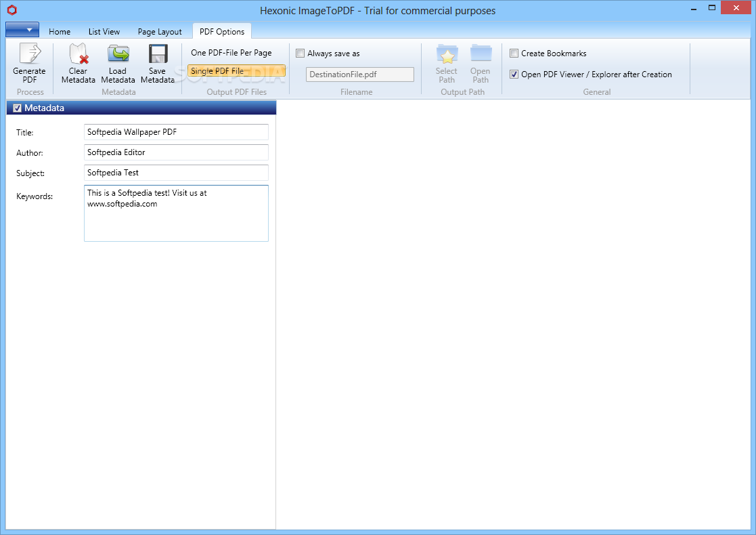The width and height of the screenshot is (756, 535).
Task: Click the Subject input field
Action: click(x=176, y=173)
